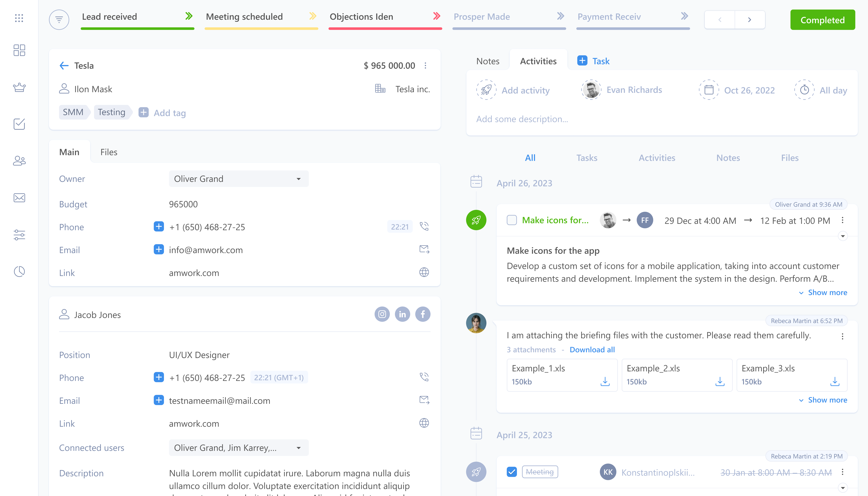The height and width of the screenshot is (496, 868).
Task: Click the green Completed button
Action: point(822,20)
